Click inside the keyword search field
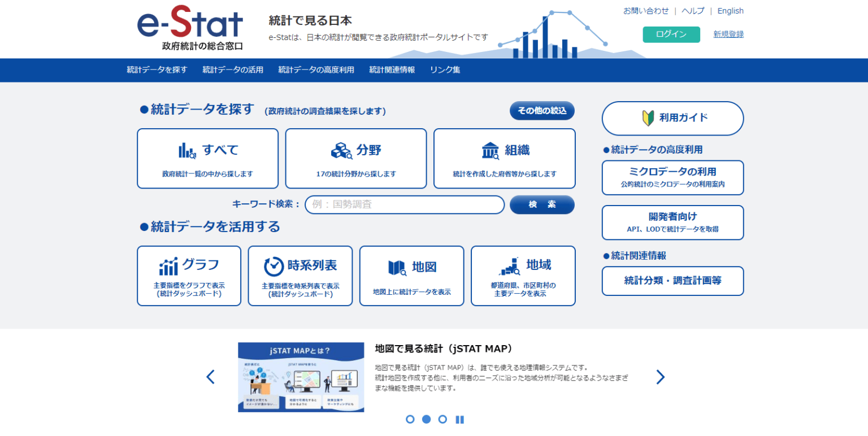 tap(404, 204)
